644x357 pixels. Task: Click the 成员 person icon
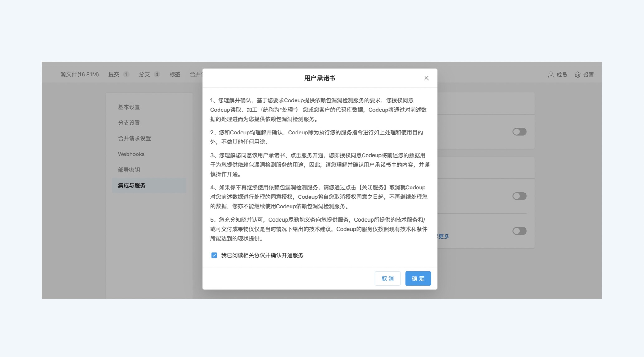[551, 75]
